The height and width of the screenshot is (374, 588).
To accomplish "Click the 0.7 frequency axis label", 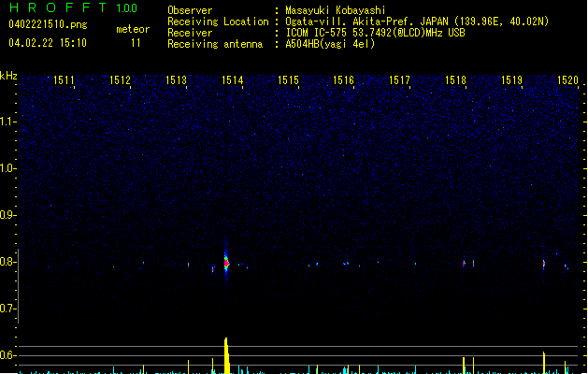I will point(7,309).
